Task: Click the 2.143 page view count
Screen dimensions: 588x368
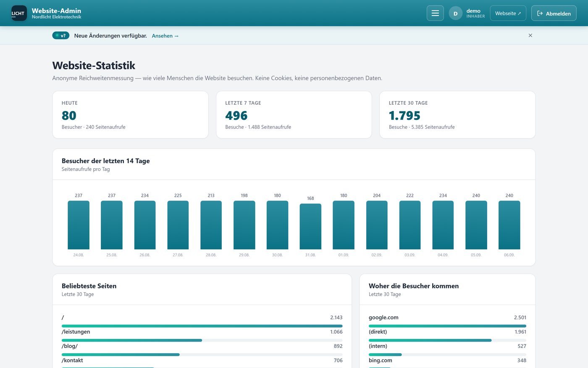Action: point(336,318)
